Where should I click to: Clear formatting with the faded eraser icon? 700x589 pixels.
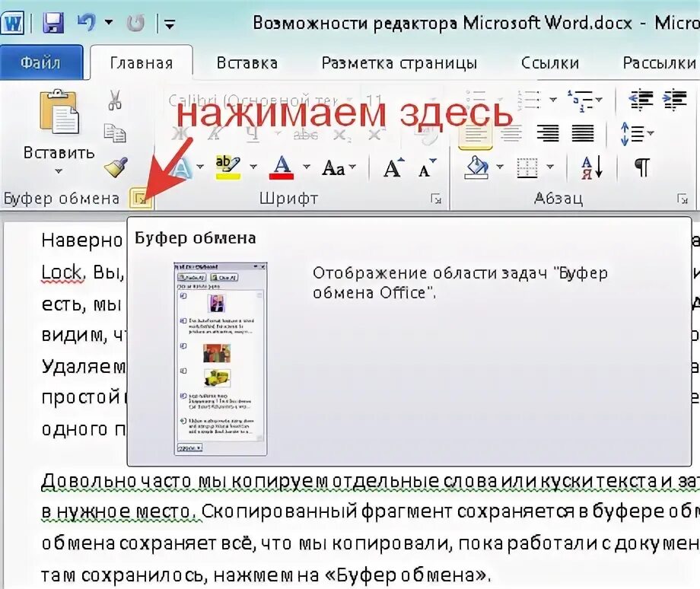[428, 134]
